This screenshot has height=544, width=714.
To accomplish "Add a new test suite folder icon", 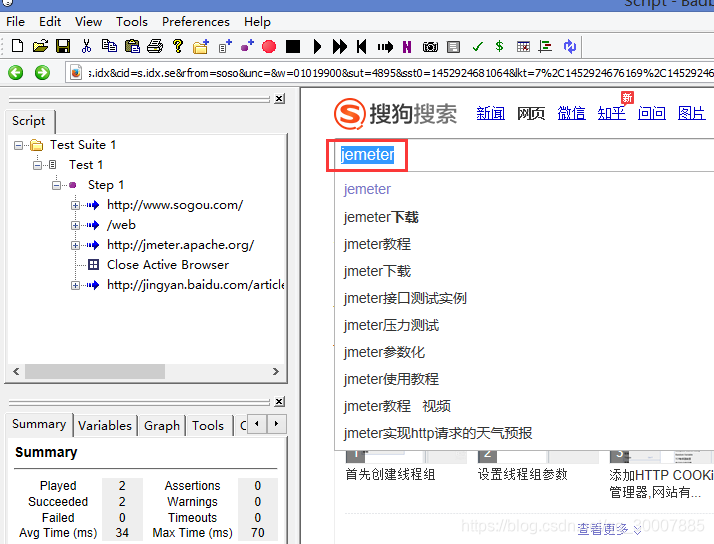I will point(201,46).
